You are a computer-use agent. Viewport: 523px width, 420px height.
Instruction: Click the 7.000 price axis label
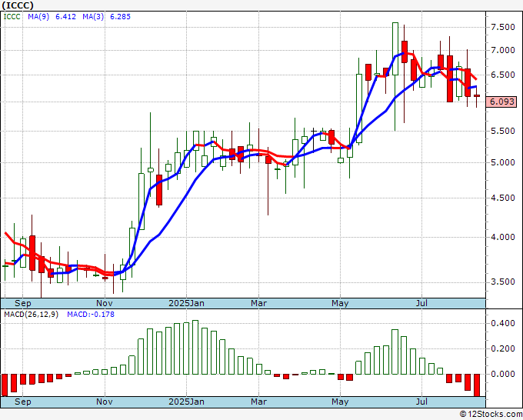click(503, 51)
